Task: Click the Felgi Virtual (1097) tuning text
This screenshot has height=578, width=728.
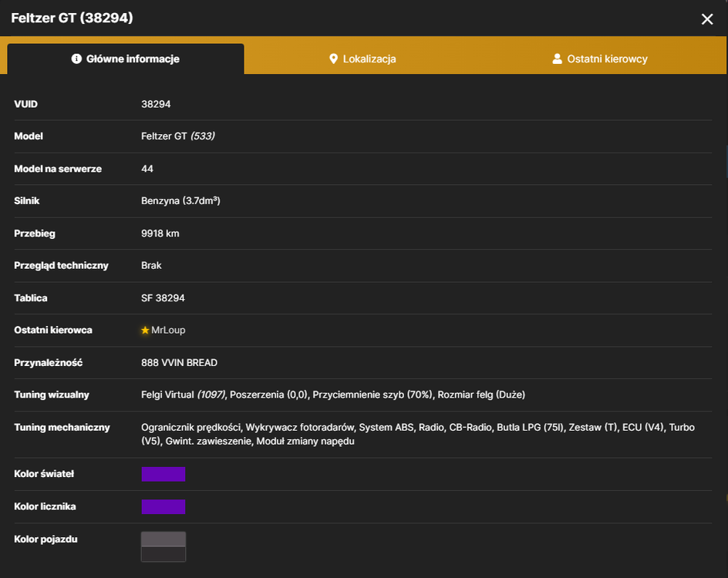Action: [184, 395]
